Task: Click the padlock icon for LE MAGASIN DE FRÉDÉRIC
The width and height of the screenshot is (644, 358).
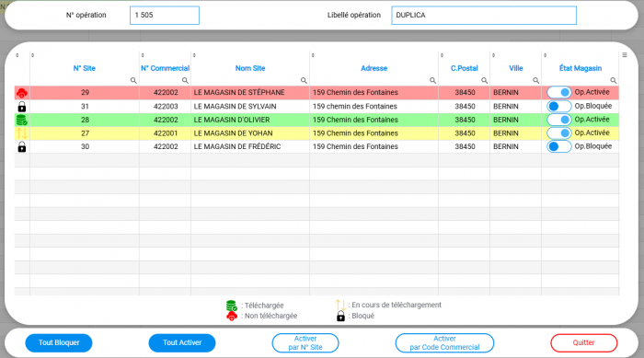Action: [x=22, y=146]
